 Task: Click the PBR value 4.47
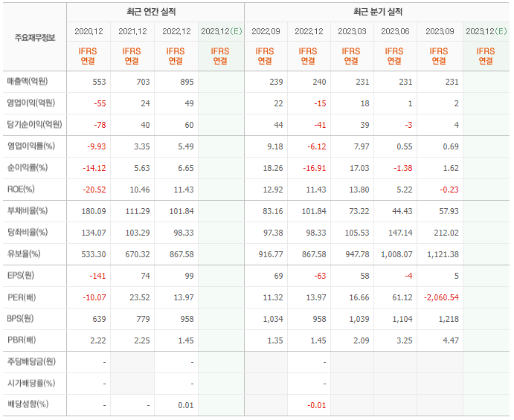(451, 341)
